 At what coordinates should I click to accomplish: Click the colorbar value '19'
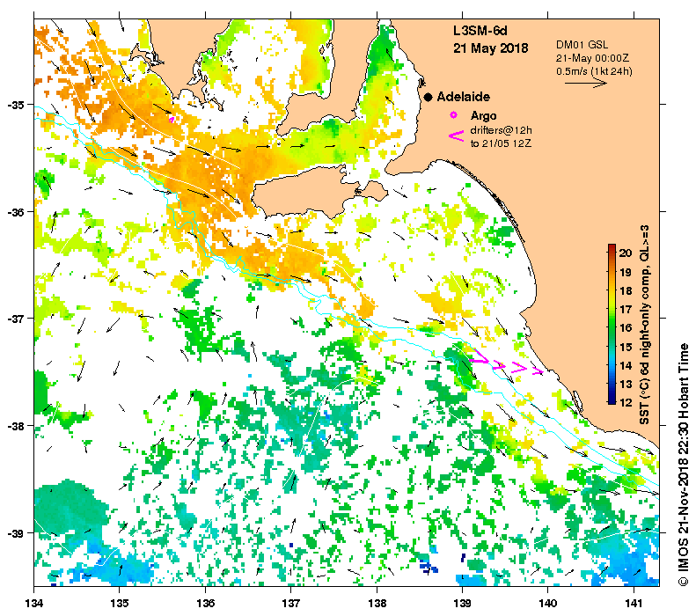point(625,272)
